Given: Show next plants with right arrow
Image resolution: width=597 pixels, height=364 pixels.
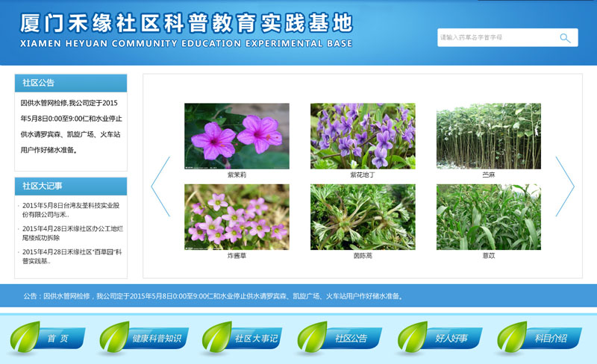Looking at the screenshot, I should 565,186.
